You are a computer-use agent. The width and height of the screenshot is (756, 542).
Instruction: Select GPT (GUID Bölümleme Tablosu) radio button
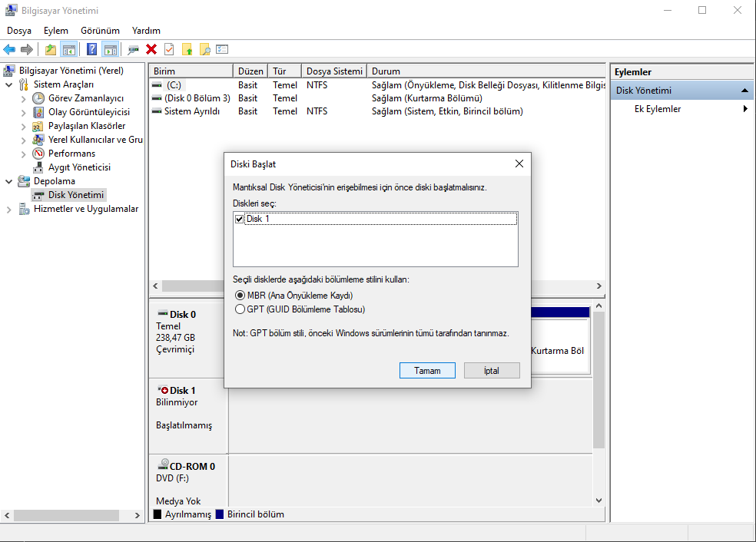[240, 309]
